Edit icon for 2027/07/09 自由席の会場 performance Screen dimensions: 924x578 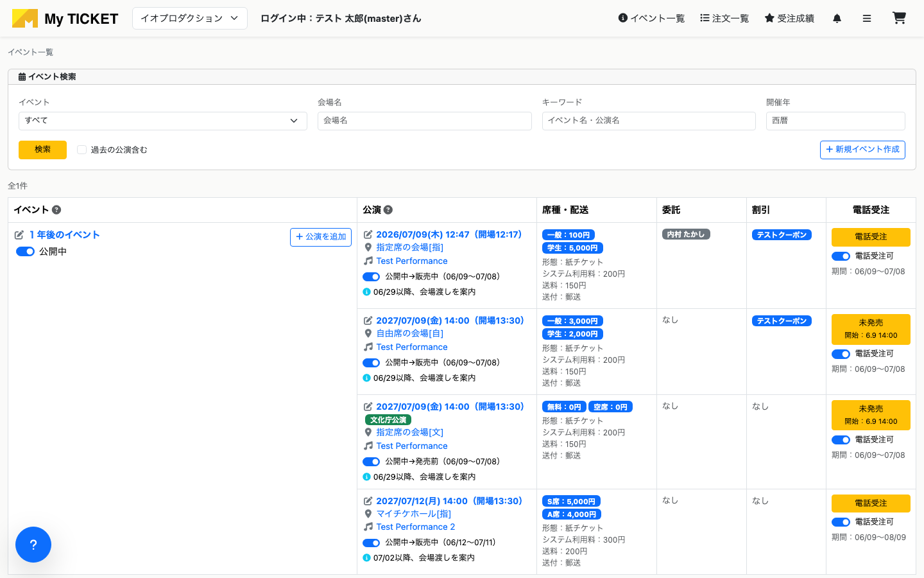pyautogui.click(x=368, y=321)
